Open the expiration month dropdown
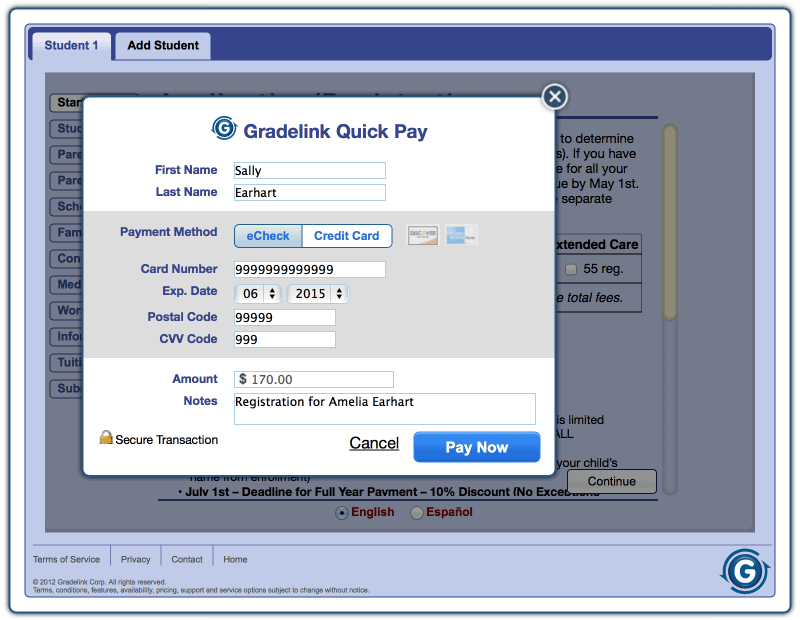This screenshot has height=620, width=800. (x=257, y=293)
